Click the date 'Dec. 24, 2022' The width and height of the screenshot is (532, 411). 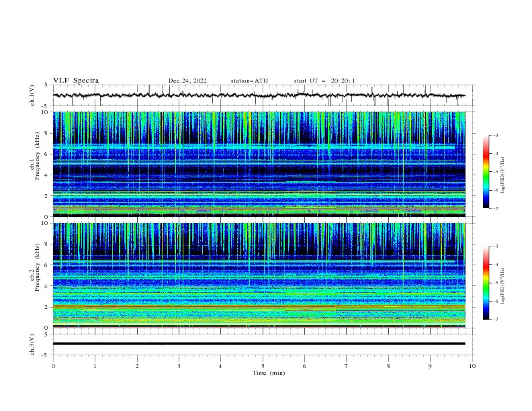coord(187,81)
